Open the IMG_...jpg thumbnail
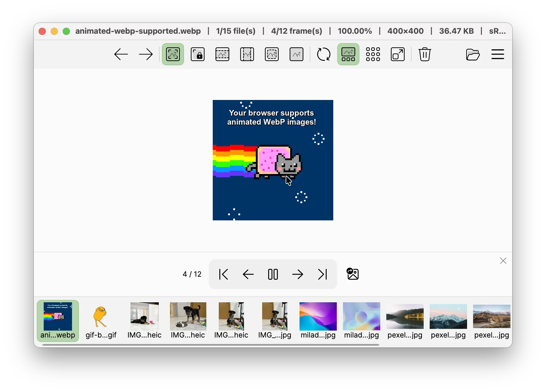This screenshot has height=392, width=546. point(275,321)
